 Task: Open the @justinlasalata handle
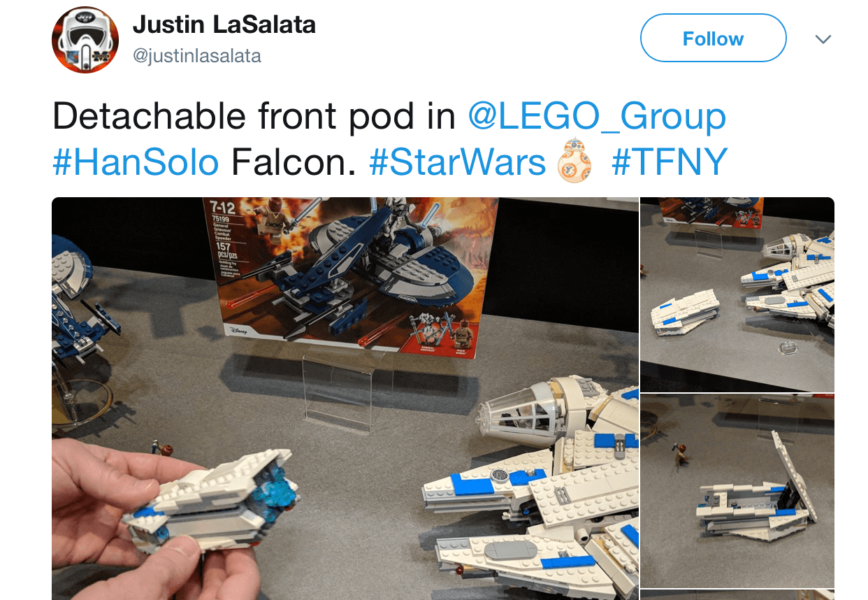pyautogui.click(x=197, y=55)
